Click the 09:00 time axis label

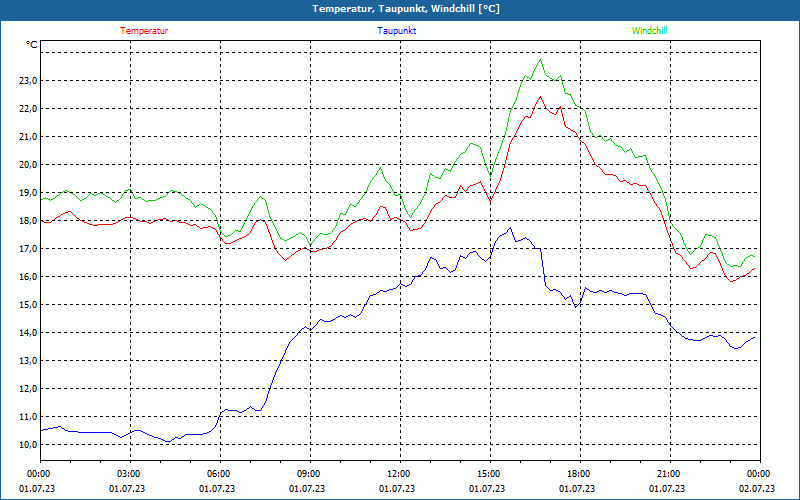(308, 474)
